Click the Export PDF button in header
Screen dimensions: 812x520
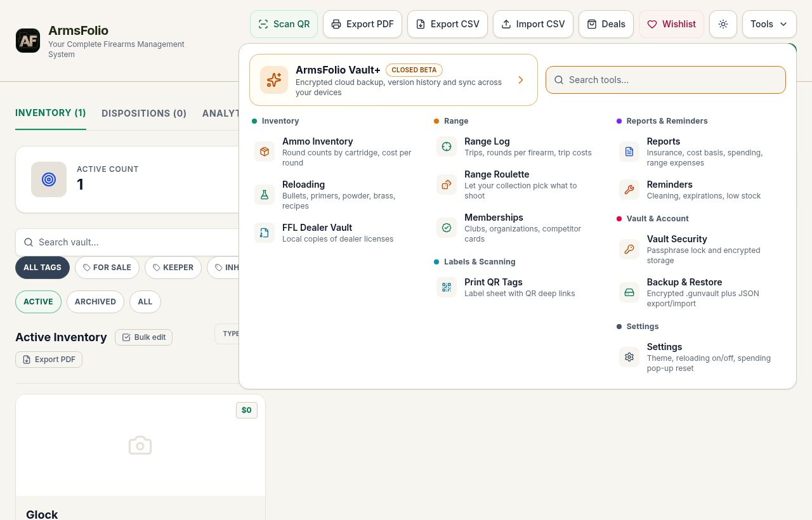[x=362, y=24]
